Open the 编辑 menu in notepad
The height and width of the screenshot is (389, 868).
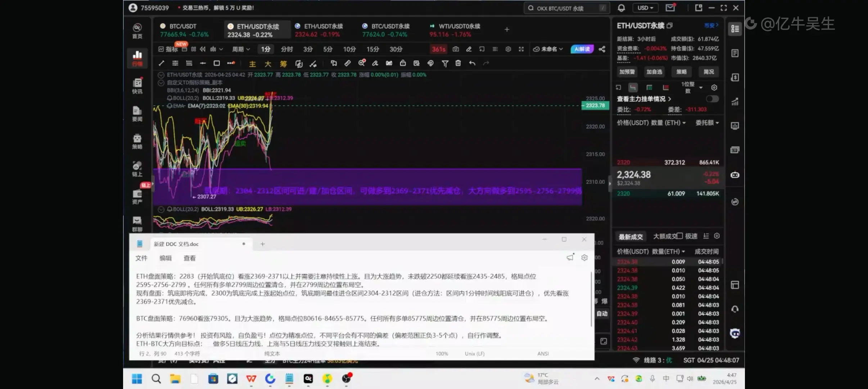pyautogui.click(x=166, y=258)
